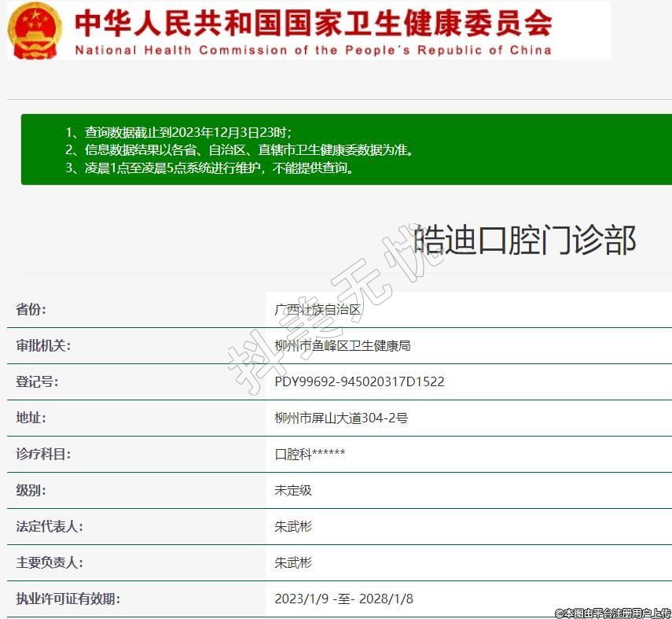
Task: Click the 级别 value 未定级
Action: 293,490
